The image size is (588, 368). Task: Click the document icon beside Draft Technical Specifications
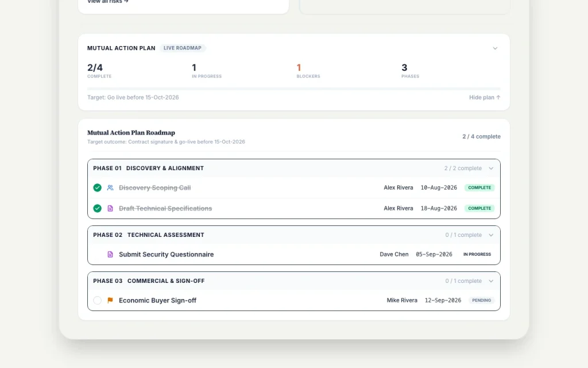click(x=110, y=208)
